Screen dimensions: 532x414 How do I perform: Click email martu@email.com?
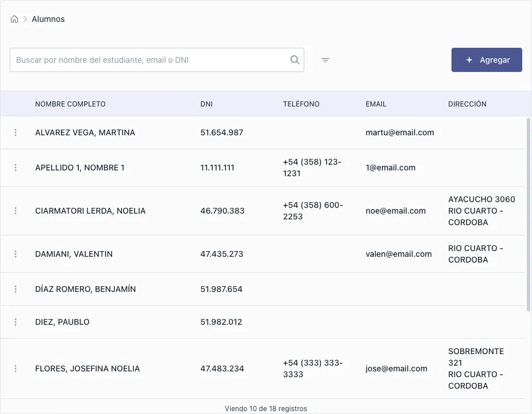[x=400, y=132]
